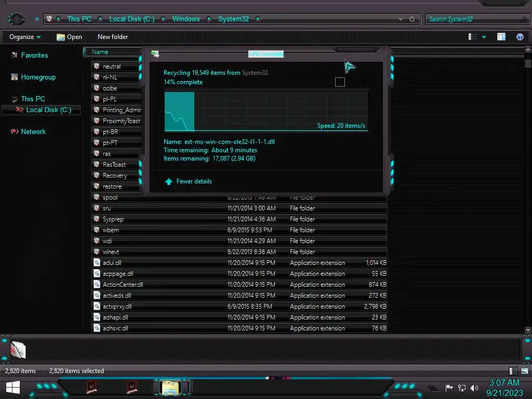Click the pt-BR folder icon
532x399 pixels.
(97, 131)
